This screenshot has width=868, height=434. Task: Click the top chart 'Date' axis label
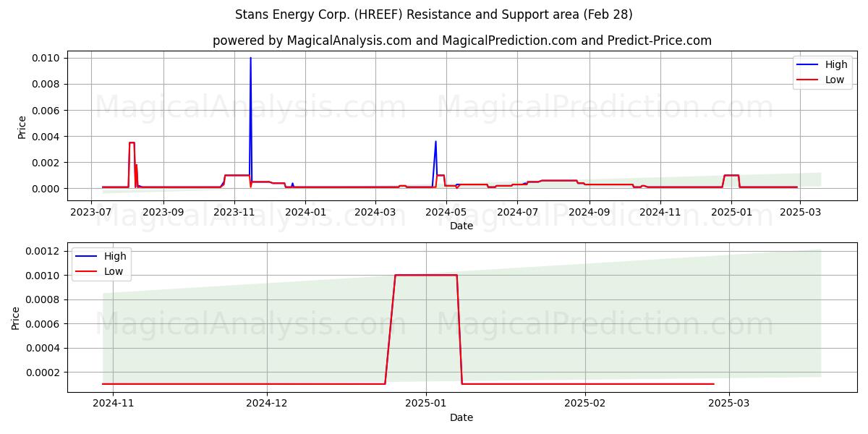click(x=461, y=226)
